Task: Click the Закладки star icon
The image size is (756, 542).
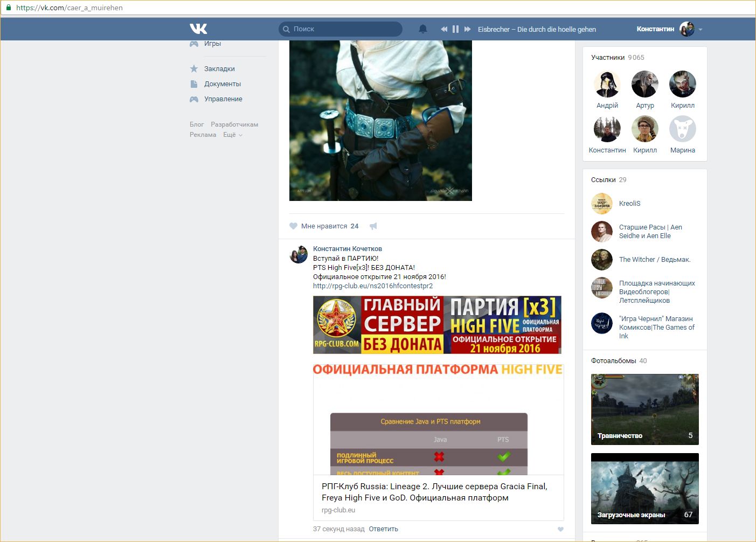Action: (x=194, y=68)
